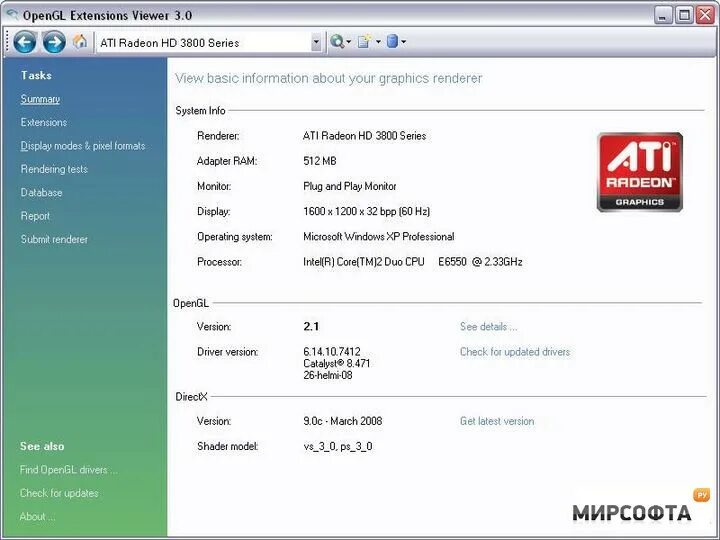Open the Summary task
The height and width of the screenshot is (540, 720).
tap(40, 99)
